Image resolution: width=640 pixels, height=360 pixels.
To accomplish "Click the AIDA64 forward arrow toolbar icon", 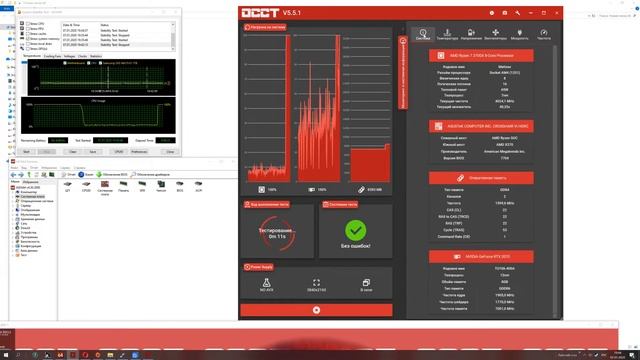I will click(21, 175).
